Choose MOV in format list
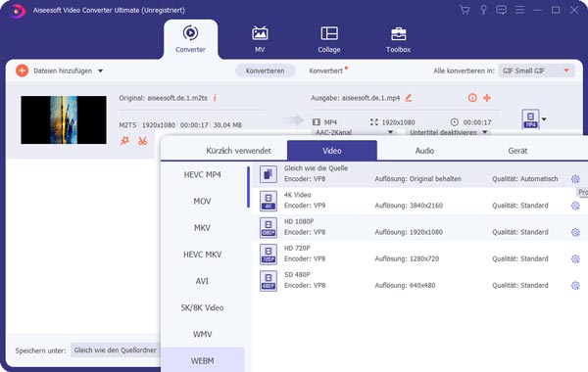Viewport: 588px width, 372px height. coord(203,201)
